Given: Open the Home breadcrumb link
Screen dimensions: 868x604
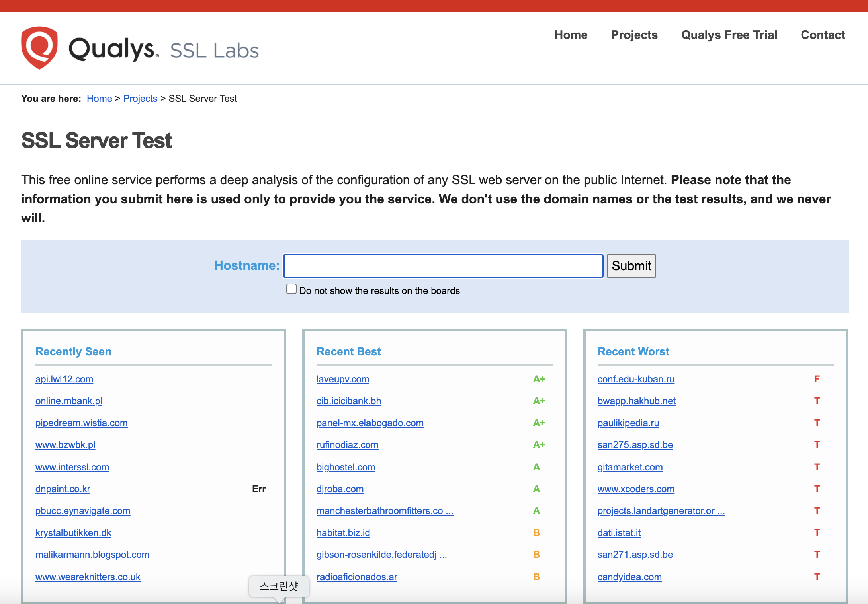Looking at the screenshot, I should (99, 99).
